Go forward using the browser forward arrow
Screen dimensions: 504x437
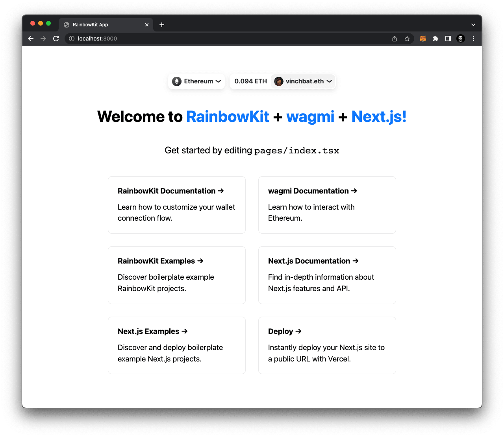click(43, 39)
